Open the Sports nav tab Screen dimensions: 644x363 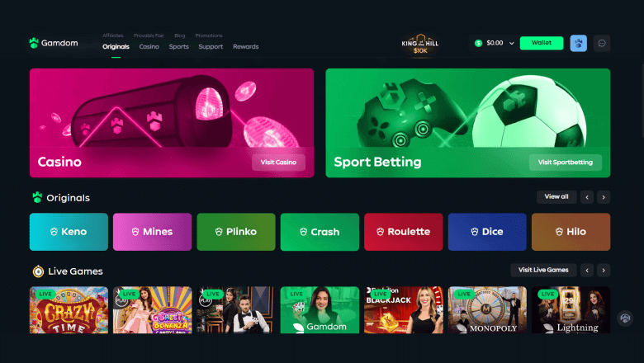tap(178, 47)
